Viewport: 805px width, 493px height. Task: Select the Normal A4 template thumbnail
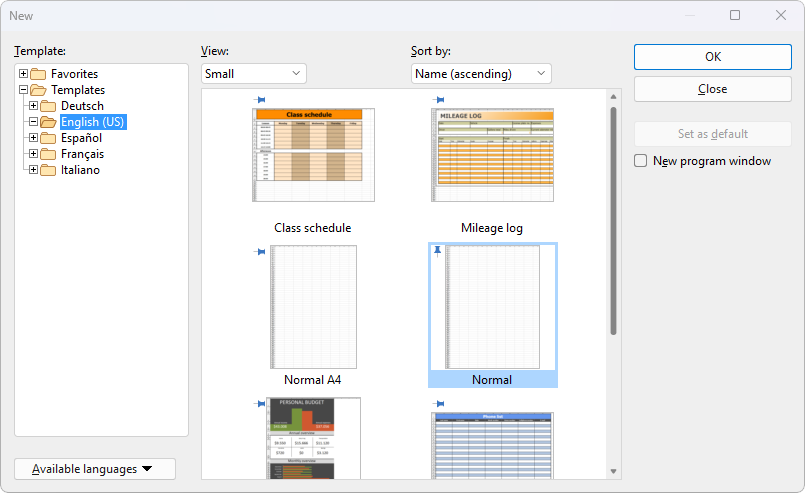[313, 307]
